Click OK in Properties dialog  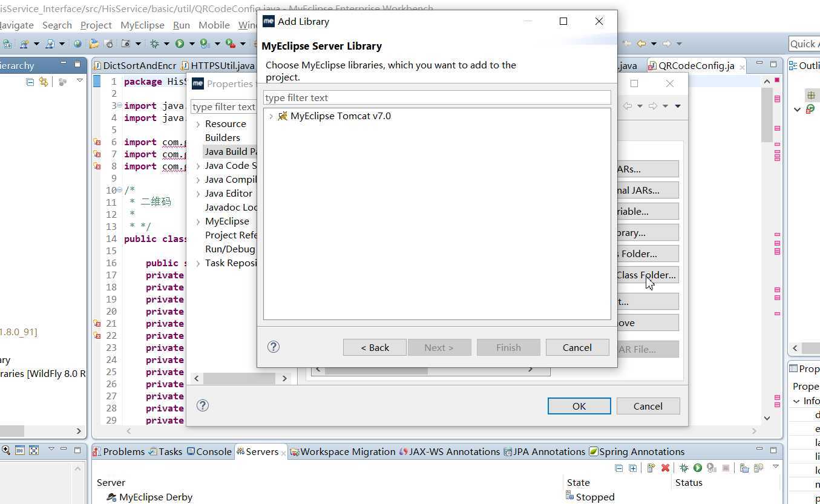click(x=579, y=406)
